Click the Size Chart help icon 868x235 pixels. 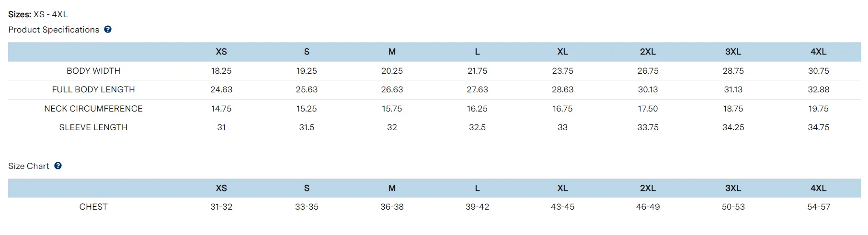click(58, 166)
